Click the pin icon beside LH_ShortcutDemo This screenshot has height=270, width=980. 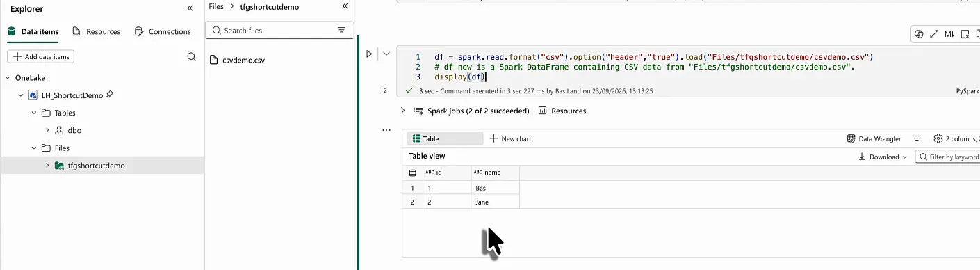tap(110, 95)
